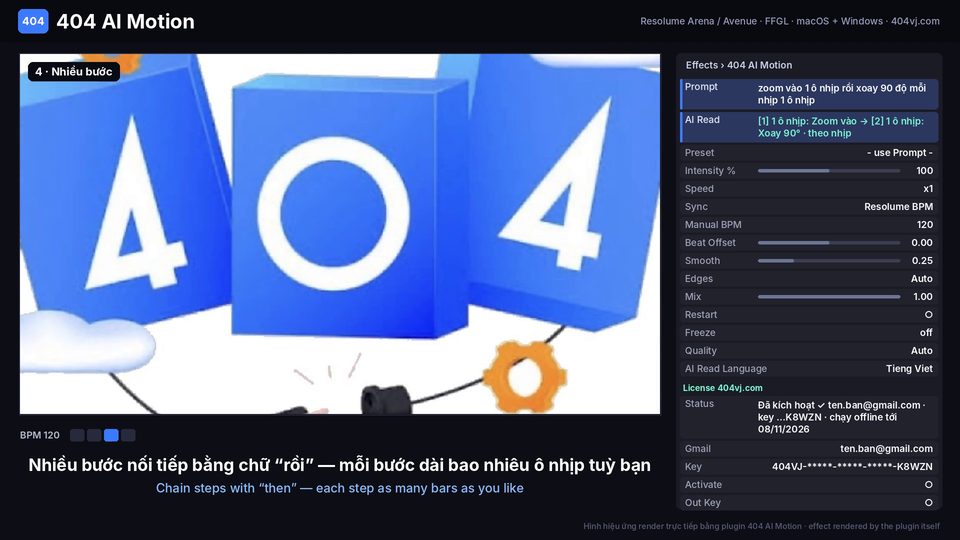This screenshot has height=540, width=960.
Task: Open the Quality dropdown set to Auto
Action: coord(921,351)
